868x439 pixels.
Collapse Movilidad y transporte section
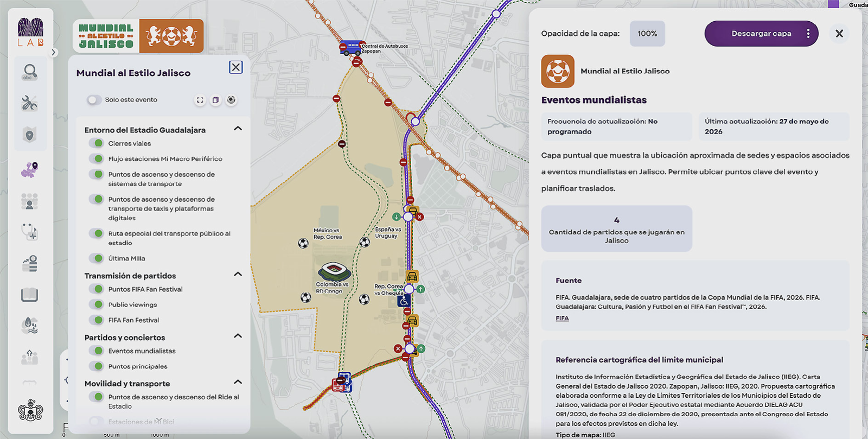pyautogui.click(x=238, y=382)
